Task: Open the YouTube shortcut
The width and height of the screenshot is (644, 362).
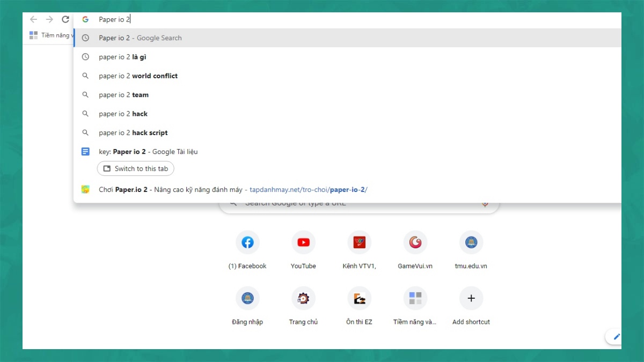Action: pyautogui.click(x=303, y=243)
